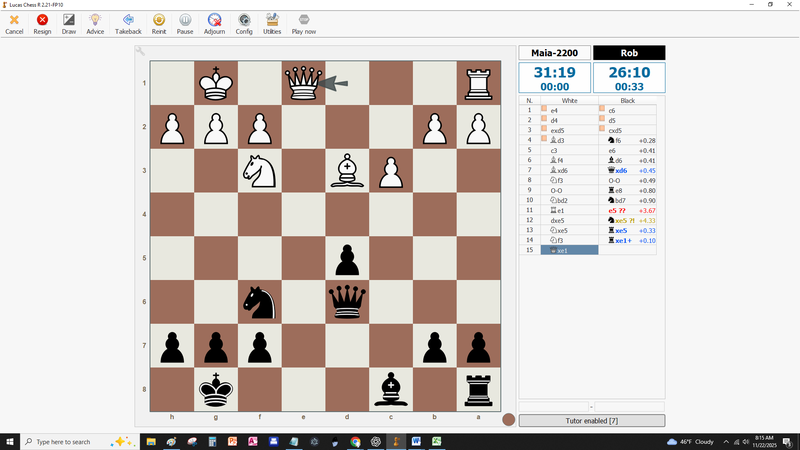Viewport: 800px width, 450px height.
Task: Pause the game clock
Action: pyautogui.click(x=185, y=24)
